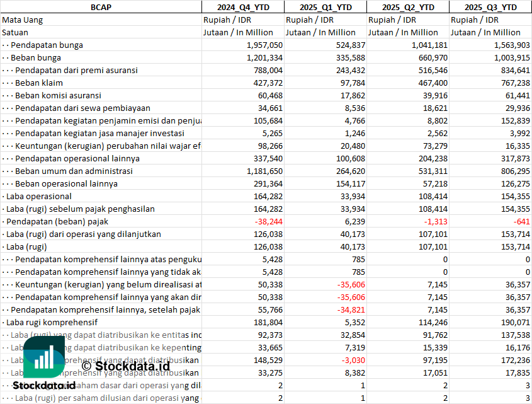Click Beban bunga value 335,588

[351, 58]
